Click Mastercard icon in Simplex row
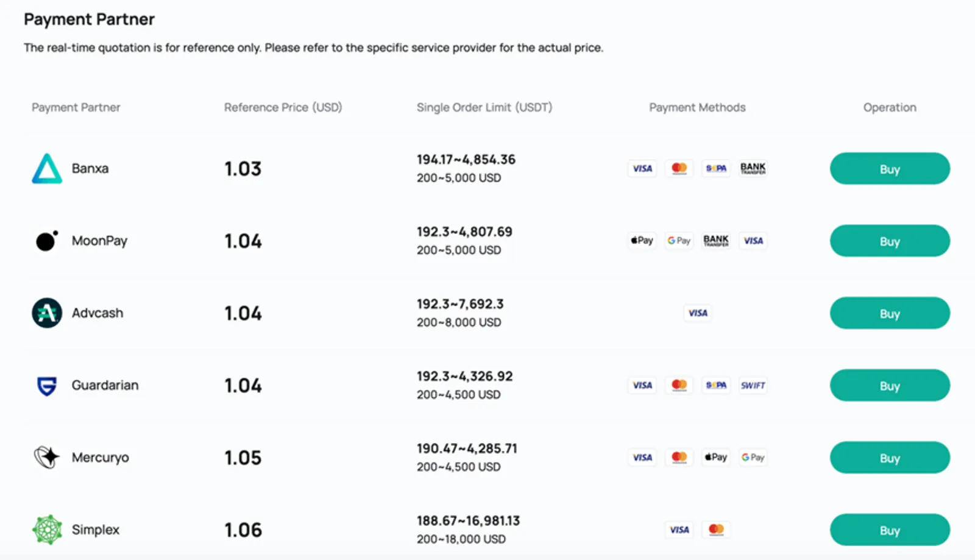The image size is (975, 560). (716, 530)
